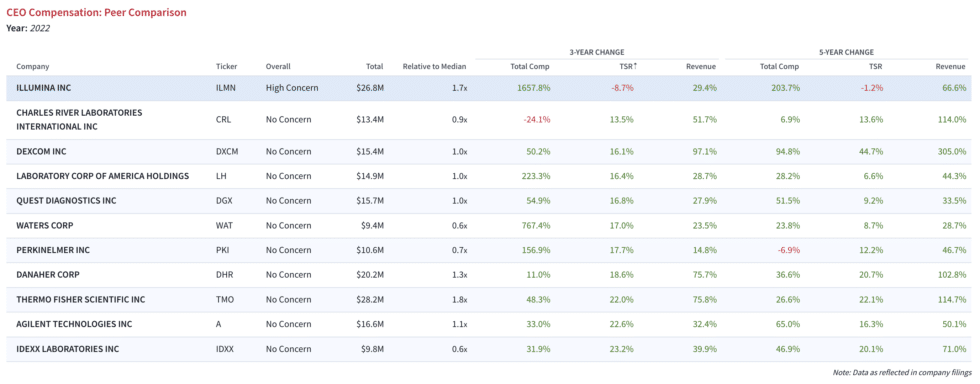980x384 pixels.
Task: Sort by the Total compensation header
Action: tap(375, 66)
